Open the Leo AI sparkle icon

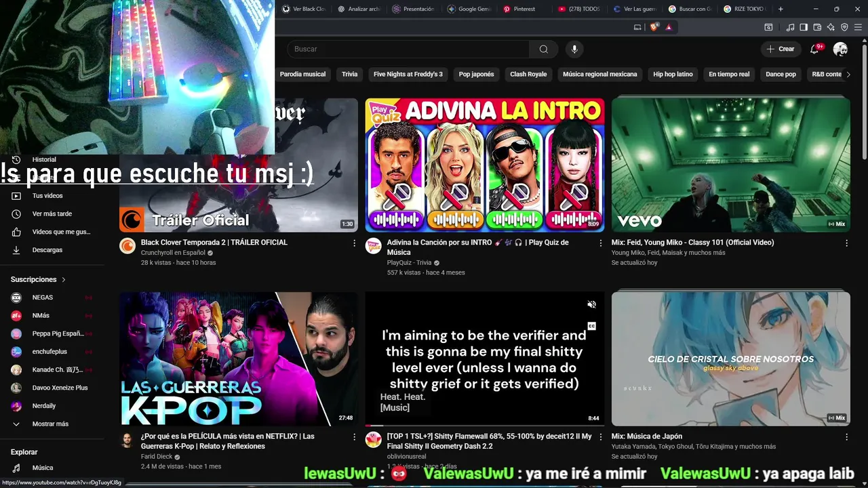coord(831,27)
